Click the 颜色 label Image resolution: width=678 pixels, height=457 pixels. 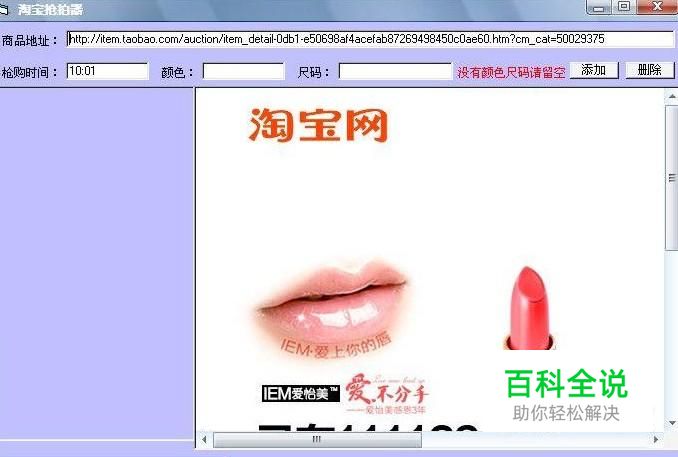pos(177,72)
